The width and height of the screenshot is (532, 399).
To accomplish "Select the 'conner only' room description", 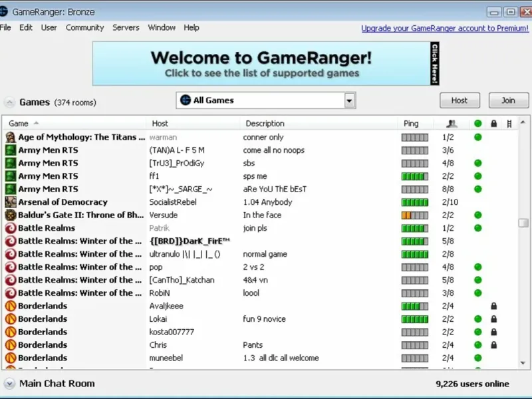I will click(263, 138).
